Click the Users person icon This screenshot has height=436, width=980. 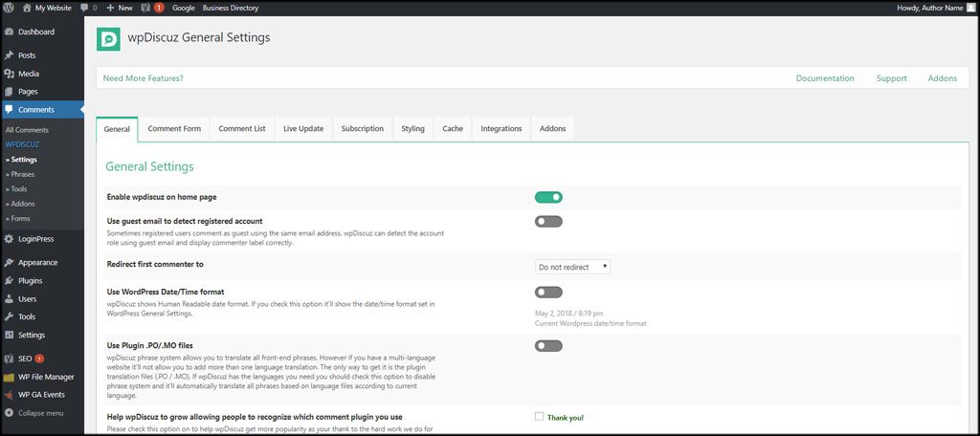[x=9, y=298]
